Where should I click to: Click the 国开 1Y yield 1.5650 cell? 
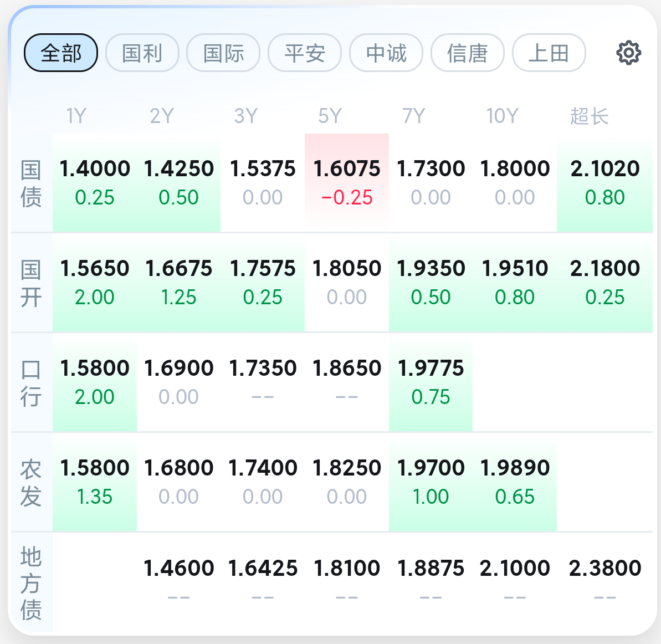pos(95,282)
